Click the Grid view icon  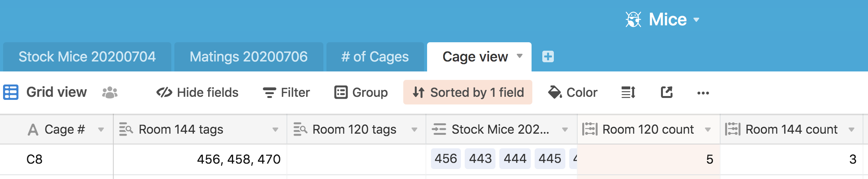tap(11, 93)
